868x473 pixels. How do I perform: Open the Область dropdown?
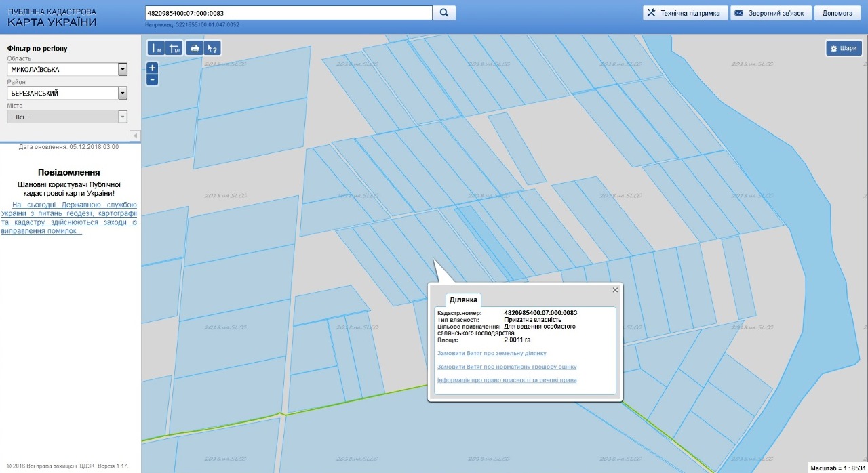(123, 70)
